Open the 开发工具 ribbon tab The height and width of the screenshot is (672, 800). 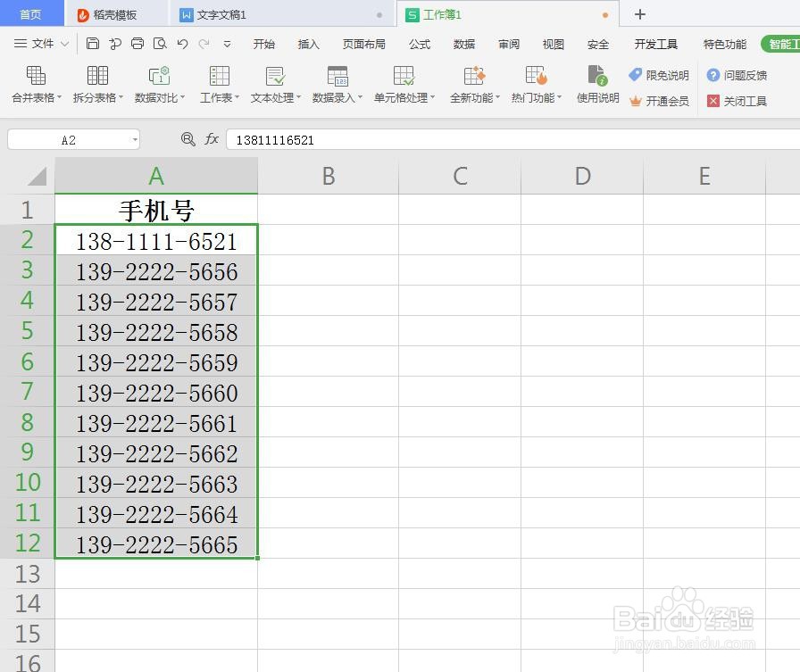coord(655,45)
